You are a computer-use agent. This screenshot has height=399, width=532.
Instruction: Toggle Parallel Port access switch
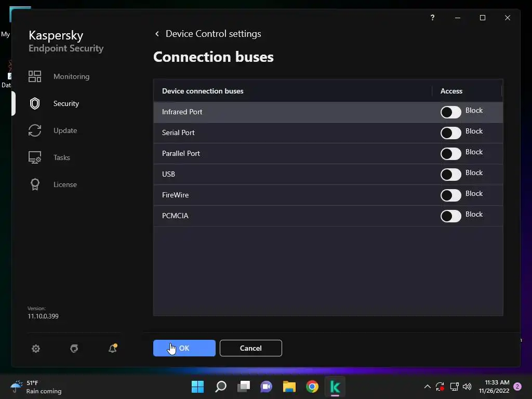pos(450,153)
